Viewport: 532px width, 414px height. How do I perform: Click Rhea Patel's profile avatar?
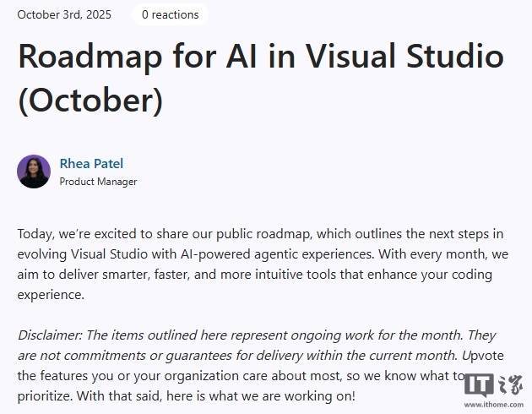pyautogui.click(x=34, y=172)
